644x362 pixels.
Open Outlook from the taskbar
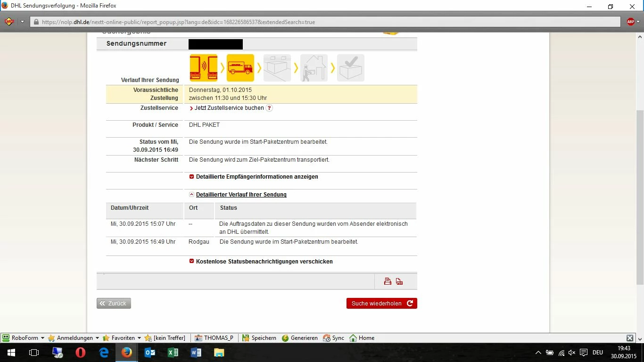150,353
